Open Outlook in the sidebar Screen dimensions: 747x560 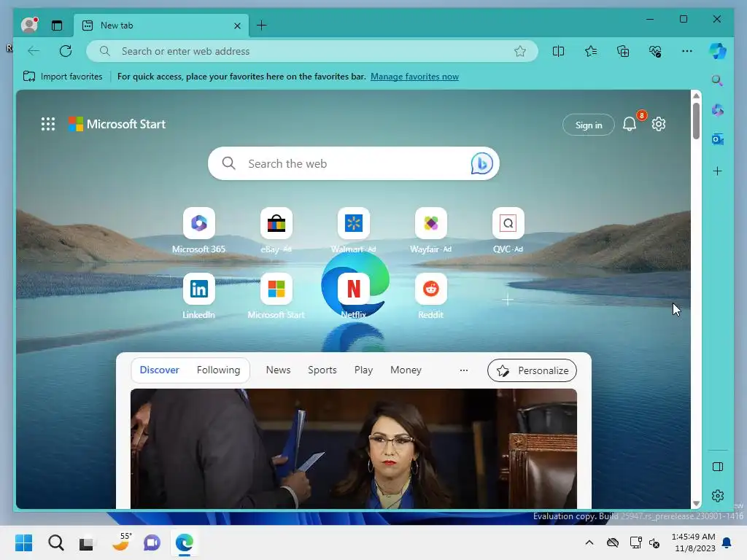point(718,139)
